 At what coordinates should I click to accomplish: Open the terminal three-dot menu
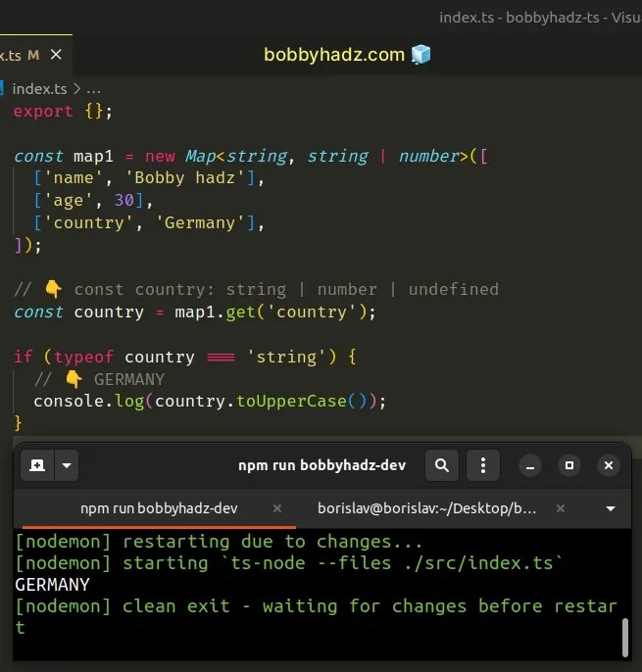483,465
